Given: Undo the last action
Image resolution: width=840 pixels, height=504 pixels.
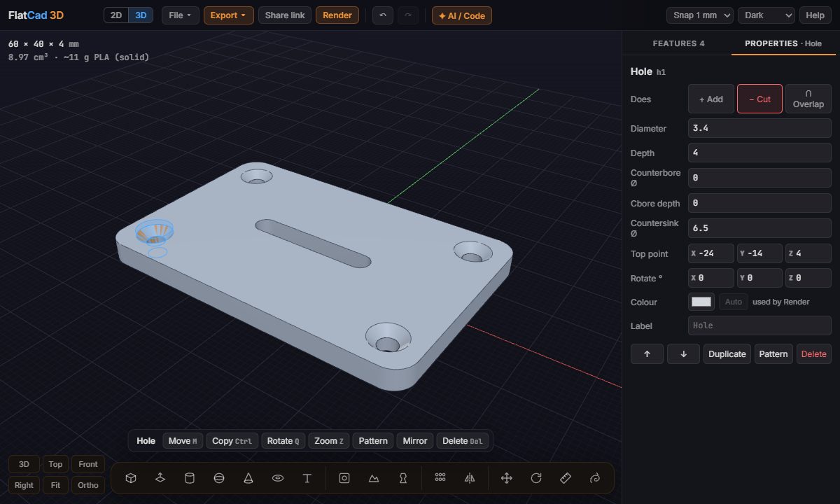Looking at the screenshot, I should click(383, 15).
